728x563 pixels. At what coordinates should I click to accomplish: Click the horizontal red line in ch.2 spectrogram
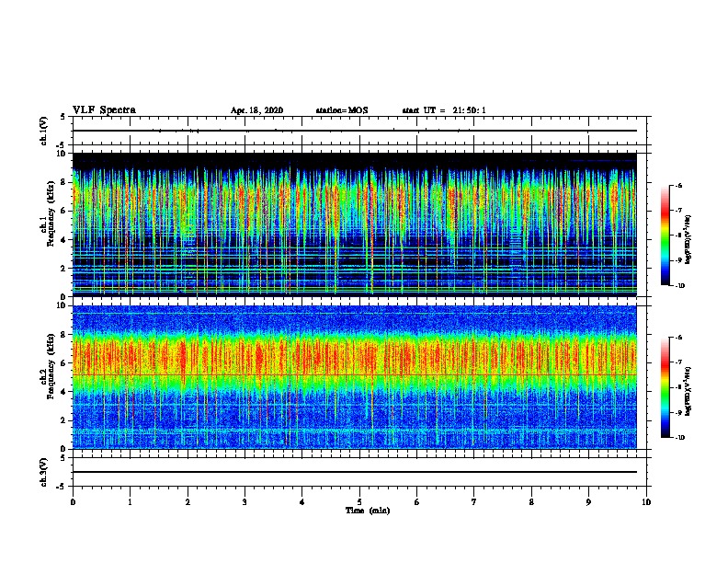coord(354,374)
